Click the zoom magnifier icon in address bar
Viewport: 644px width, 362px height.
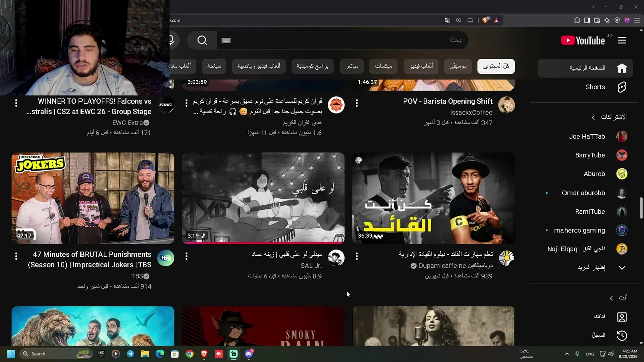[x=459, y=20]
